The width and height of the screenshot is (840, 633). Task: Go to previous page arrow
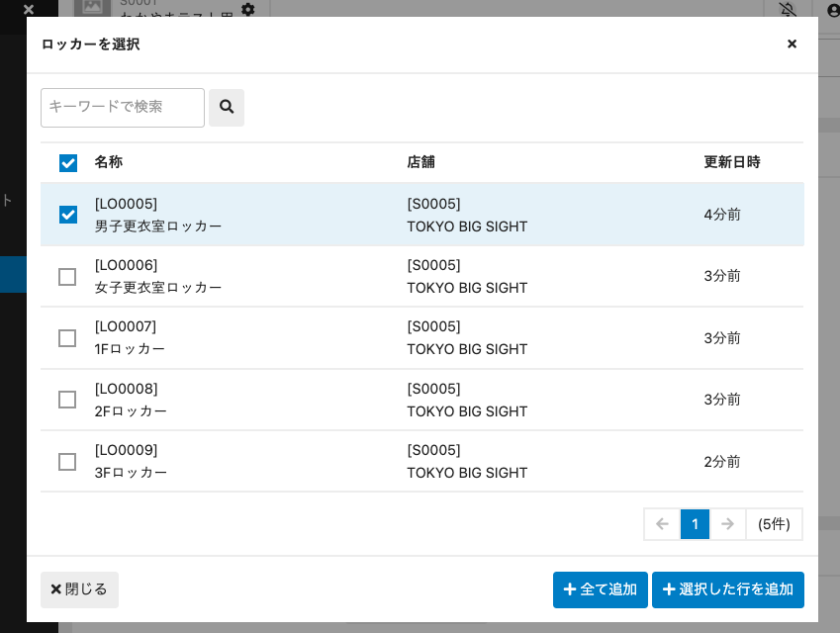pos(662,524)
